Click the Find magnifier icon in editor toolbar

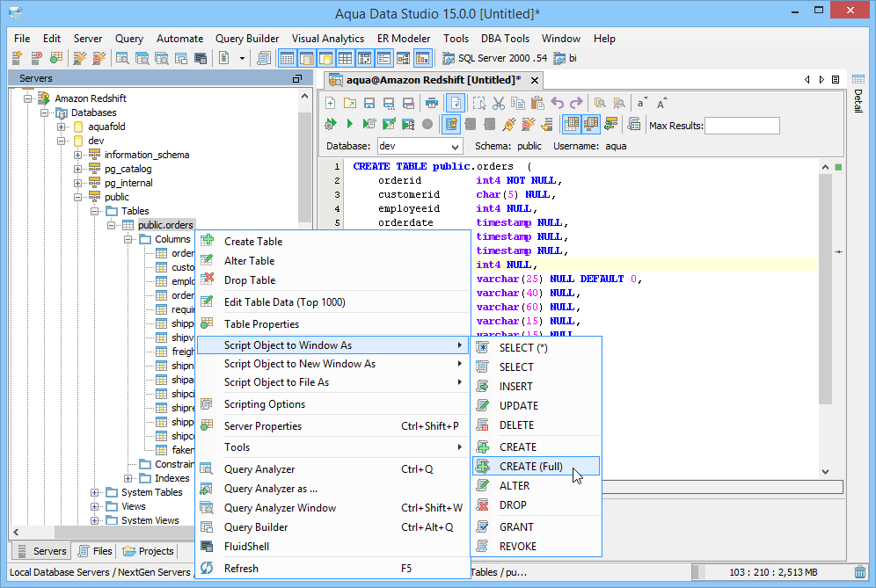(600, 103)
